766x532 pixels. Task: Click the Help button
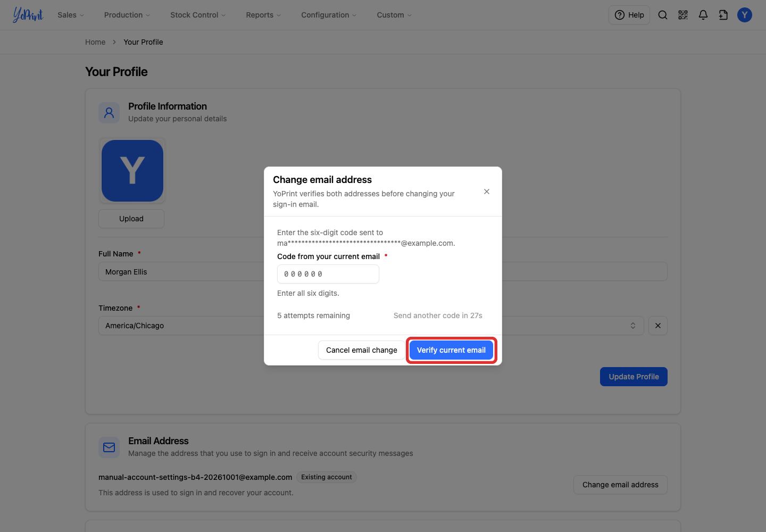point(629,15)
